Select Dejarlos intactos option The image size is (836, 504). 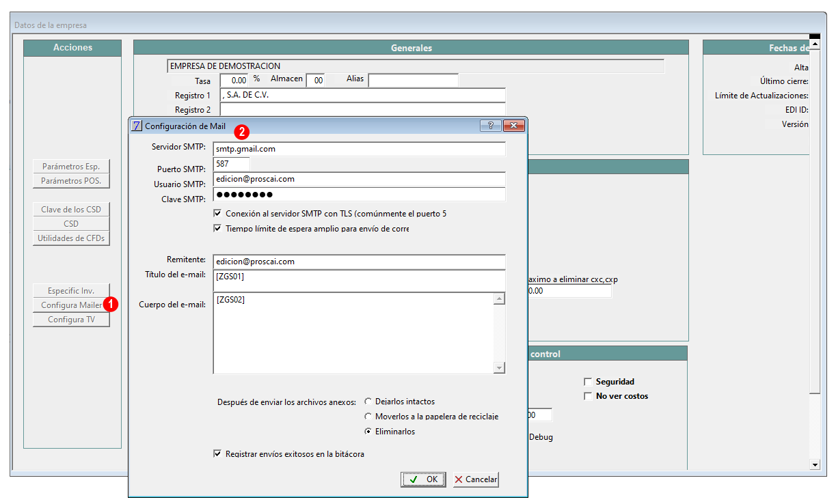[x=368, y=402]
